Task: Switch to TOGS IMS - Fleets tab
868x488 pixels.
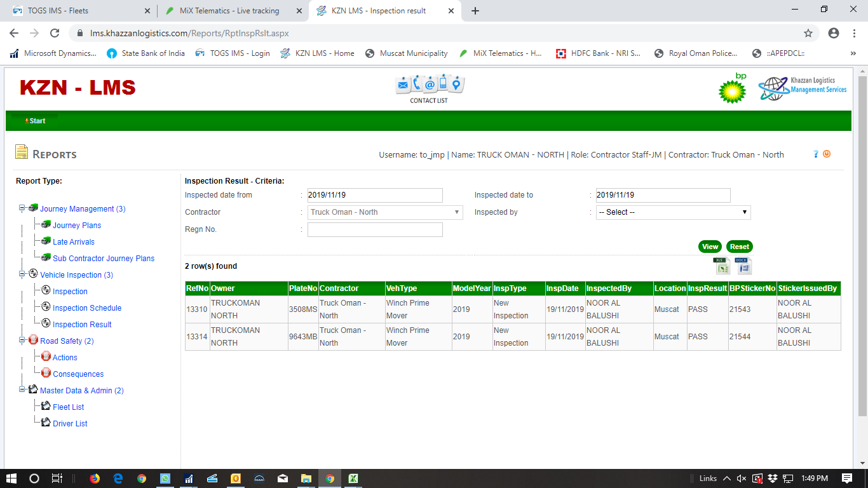Action: [79, 11]
